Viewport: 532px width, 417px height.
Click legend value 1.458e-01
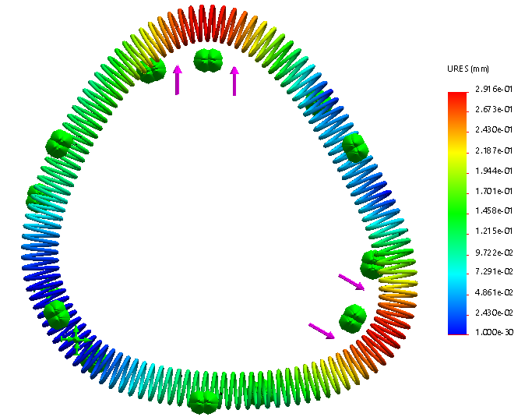tap(494, 211)
